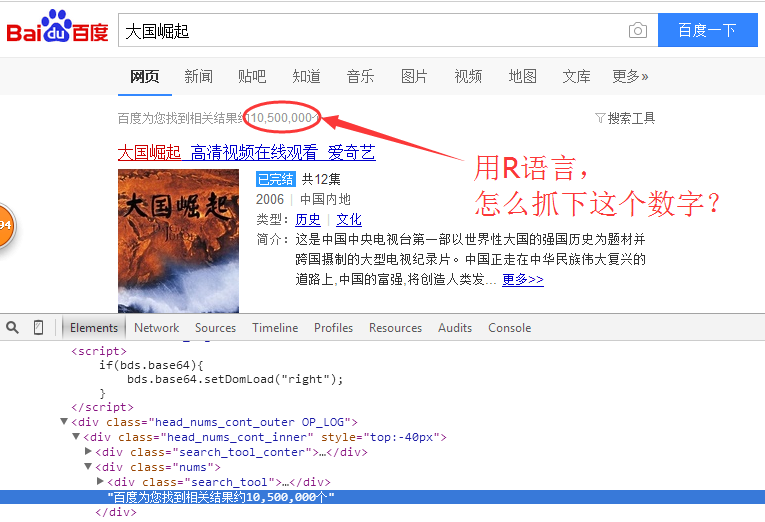Viewport: 765px width, 522px height.
Task: Open the 大国崛起 爱奇艺 result title link
Action: pyautogui.click(x=246, y=153)
